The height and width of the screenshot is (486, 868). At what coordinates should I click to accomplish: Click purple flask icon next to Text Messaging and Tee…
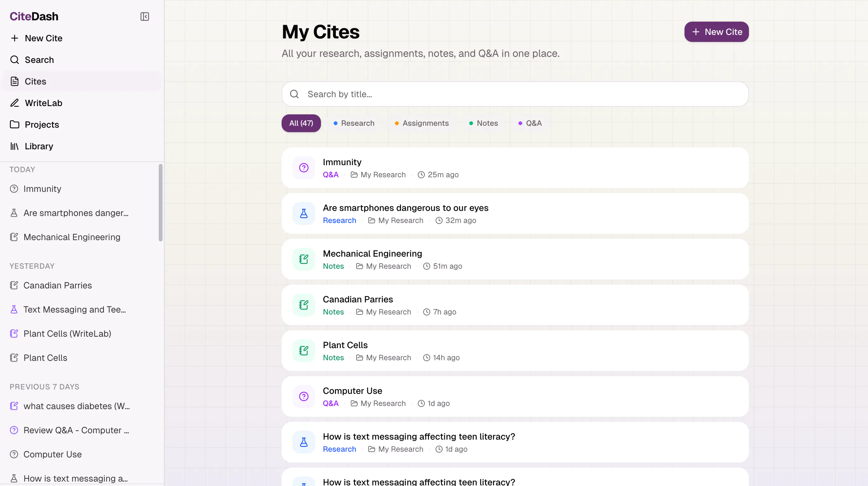pos(14,309)
